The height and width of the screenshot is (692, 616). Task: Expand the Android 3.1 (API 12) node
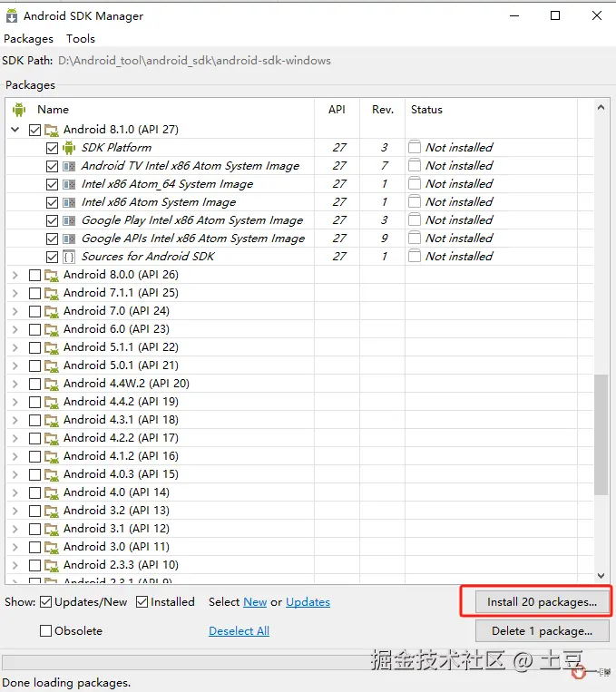tap(15, 529)
